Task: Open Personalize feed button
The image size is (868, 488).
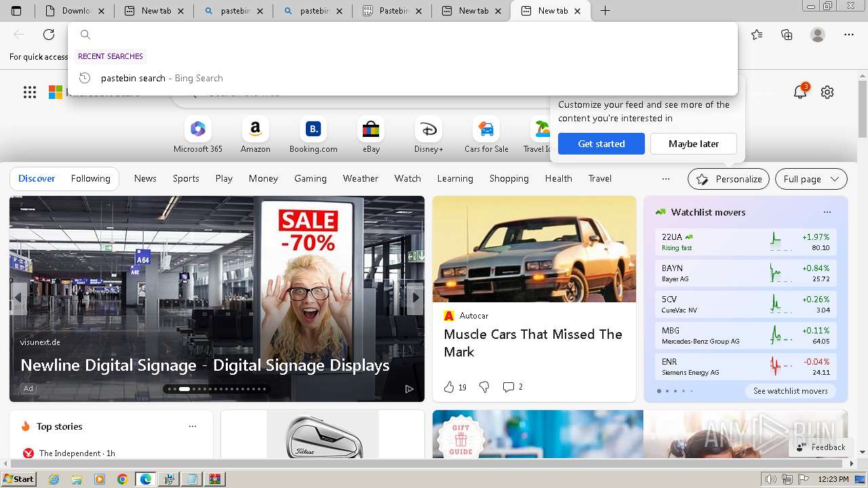Action: (x=728, y=179)
